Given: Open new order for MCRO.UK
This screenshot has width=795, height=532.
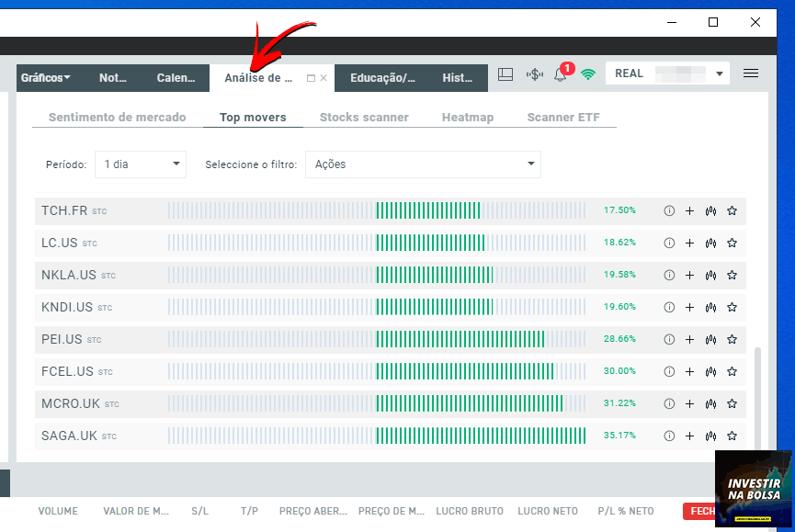Looking at the screenshot, I should click(x=689, y=403).
